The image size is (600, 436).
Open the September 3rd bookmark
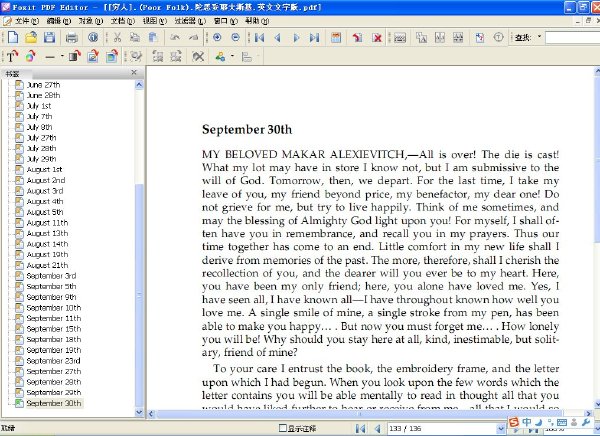coord(51,276)
